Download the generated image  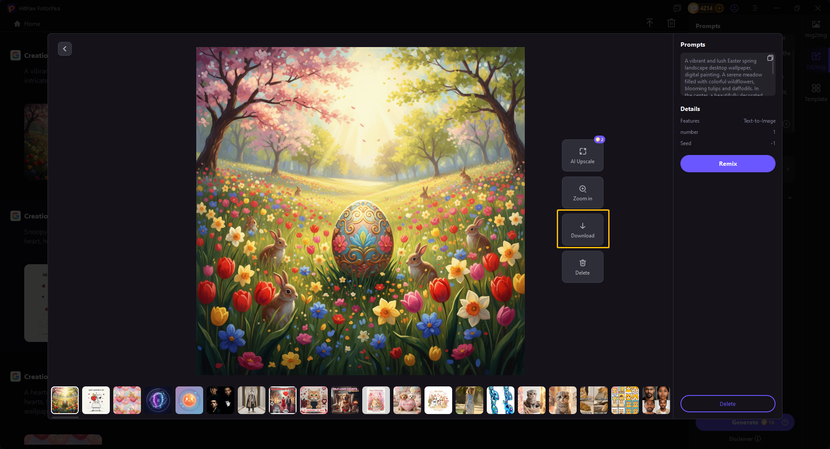point(582,230)
